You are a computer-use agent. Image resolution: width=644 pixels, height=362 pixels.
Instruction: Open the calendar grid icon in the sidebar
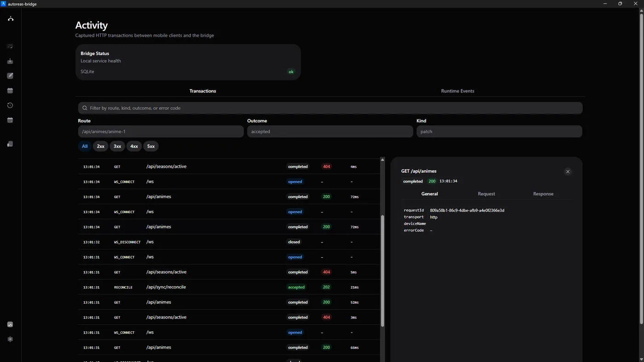click(10, 90)
